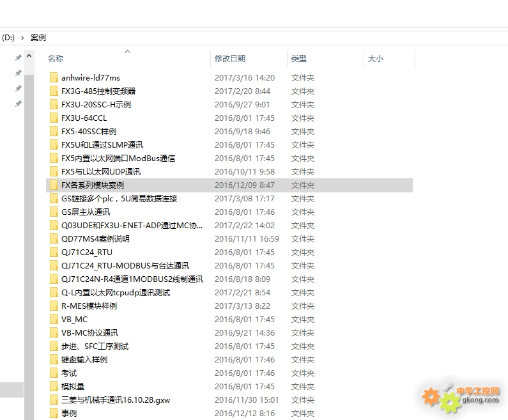
Task: Select folder name FX5与L以太网UDP通讯
Action: tap(101, 172)
